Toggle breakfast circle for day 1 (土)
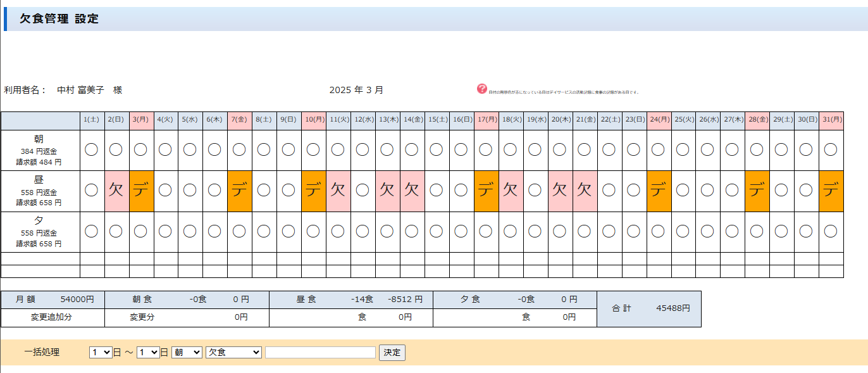Screen dimensions: 868x373 point(92,150)
